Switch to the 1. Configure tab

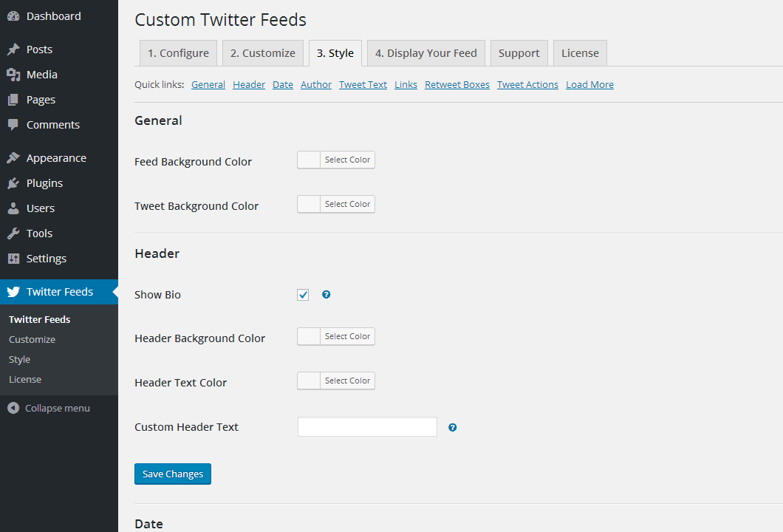point(178,53)
